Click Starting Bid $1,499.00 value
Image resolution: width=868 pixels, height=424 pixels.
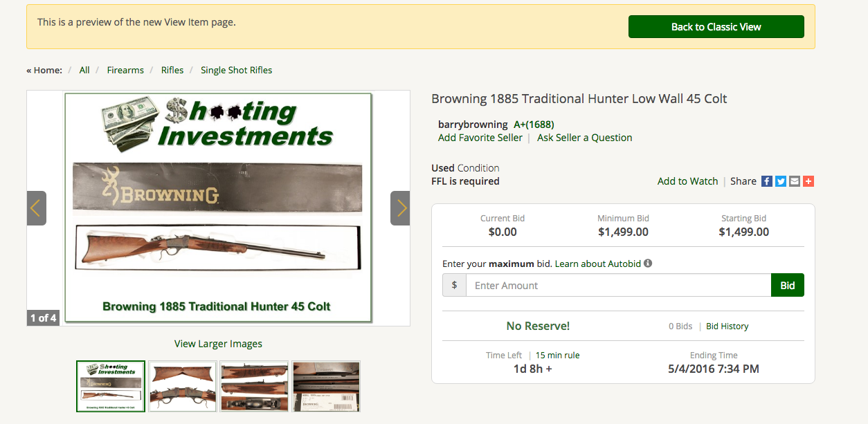coord(744,232)
